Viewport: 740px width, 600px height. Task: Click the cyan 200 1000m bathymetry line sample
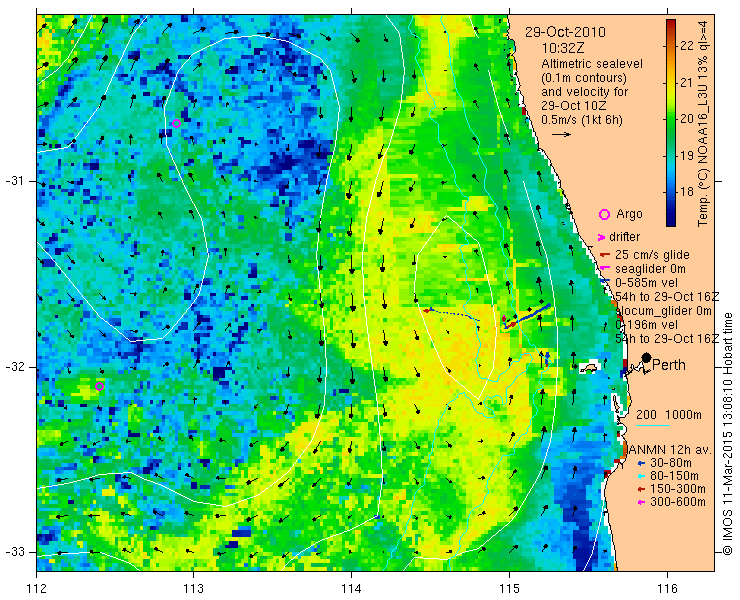click(x=653, y=426)
